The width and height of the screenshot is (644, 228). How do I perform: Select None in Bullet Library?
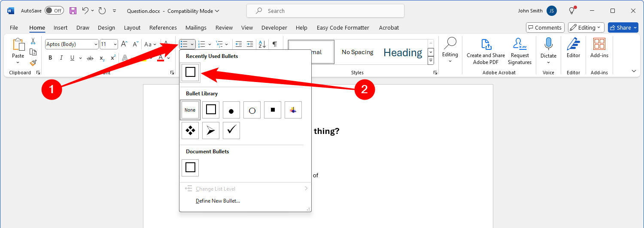click(190, 110)
